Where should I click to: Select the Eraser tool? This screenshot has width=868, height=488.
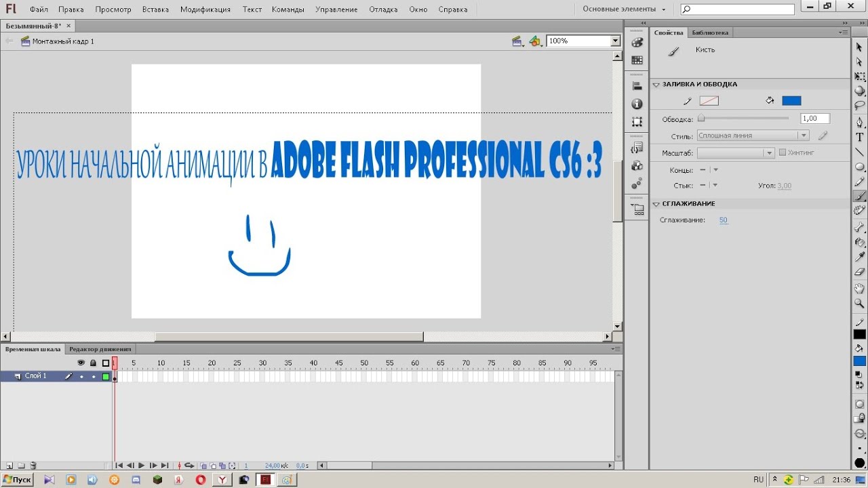point(860,272)
